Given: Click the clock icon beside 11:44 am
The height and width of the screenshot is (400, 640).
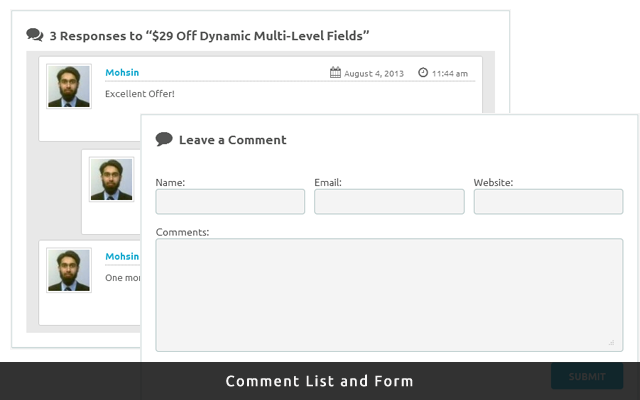Looking at the screenshot, I should click(423, 72).
